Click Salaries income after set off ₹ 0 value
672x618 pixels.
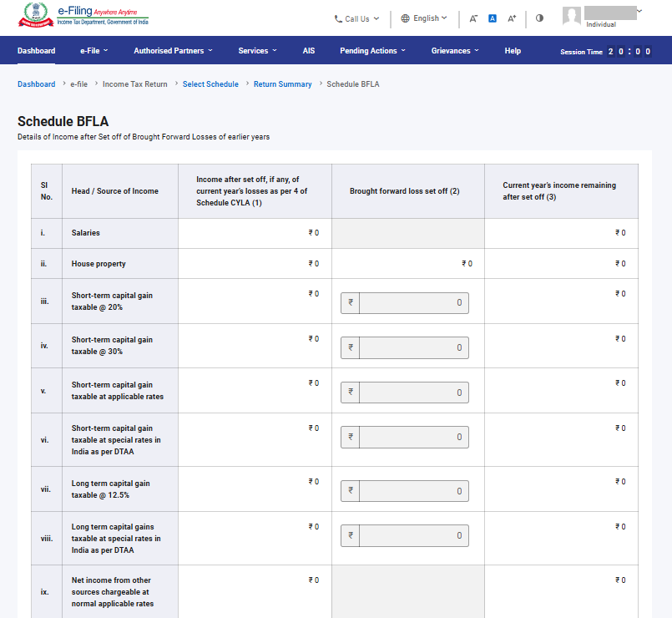[x=314, y=233]
